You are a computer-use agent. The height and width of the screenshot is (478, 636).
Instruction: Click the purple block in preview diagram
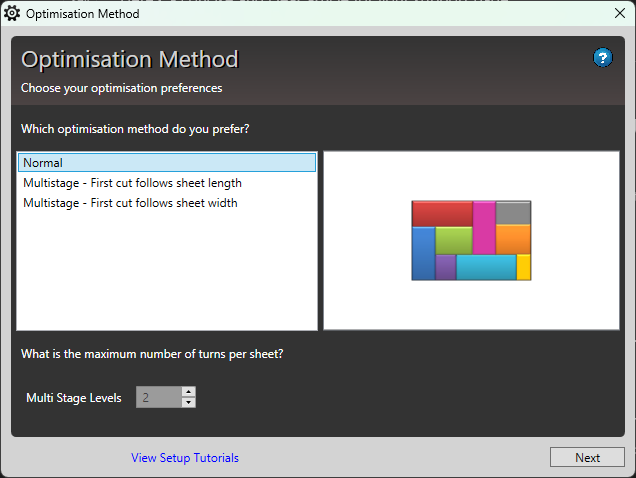(x=446, y=267)
